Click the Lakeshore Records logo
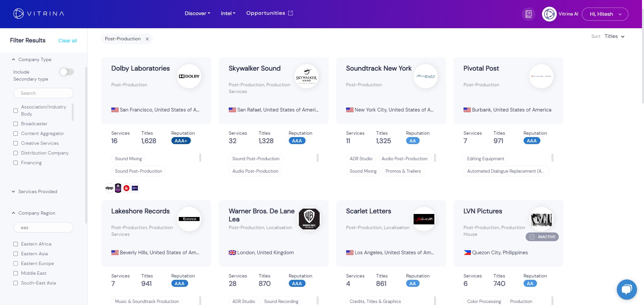Image resolution: width=644 pixels, height=305 pixels. point(189,219)
